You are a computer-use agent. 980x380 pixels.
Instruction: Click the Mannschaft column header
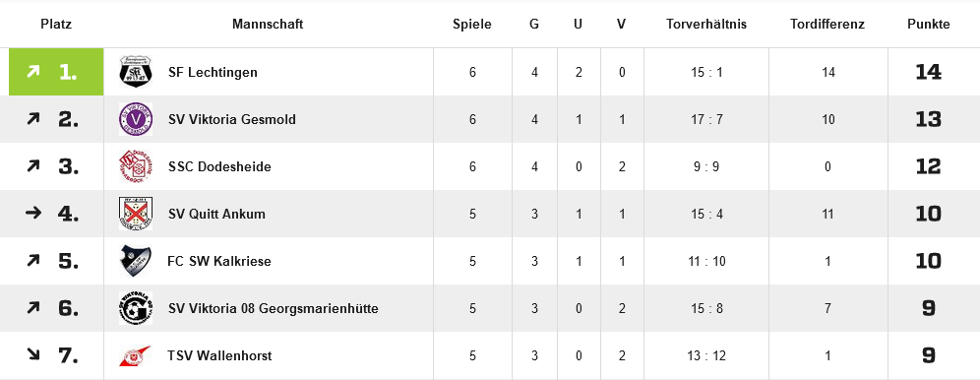point(268,25)
